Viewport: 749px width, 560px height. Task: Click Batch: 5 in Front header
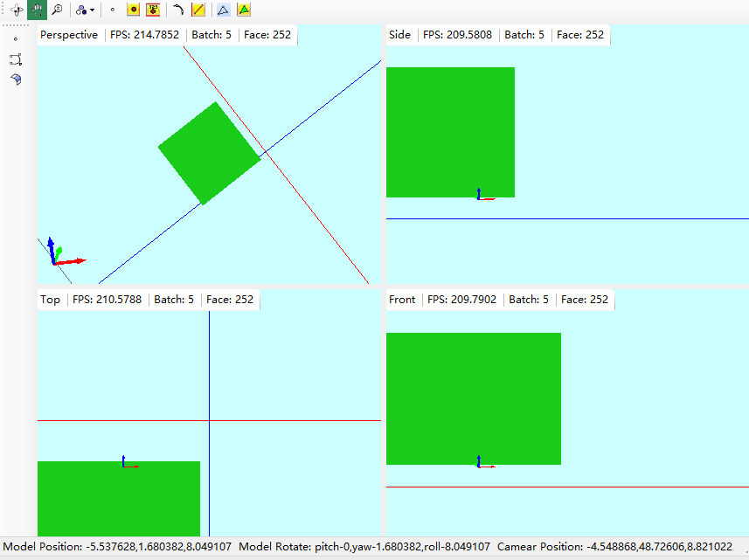click(529, 300)
